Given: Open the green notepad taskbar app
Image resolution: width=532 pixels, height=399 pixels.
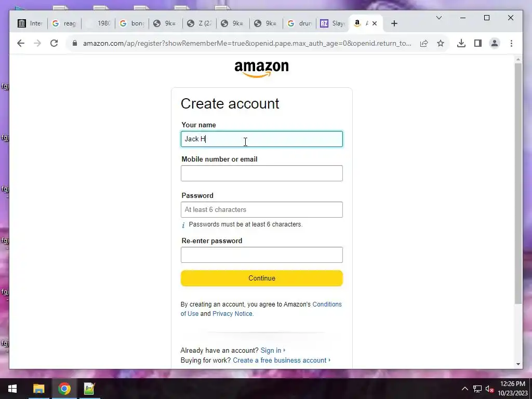Looking at the screenshot, I should click(x=89, y=389).
